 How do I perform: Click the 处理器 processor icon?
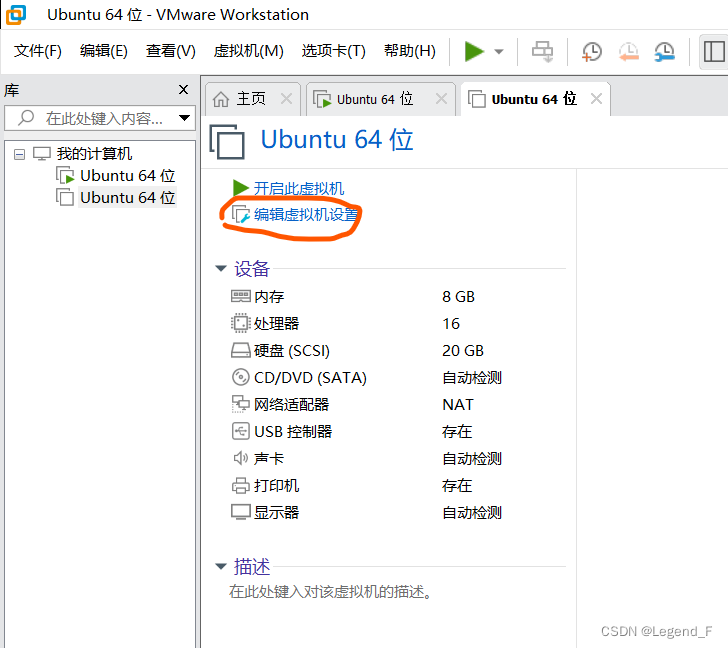(x=240, y=323)
